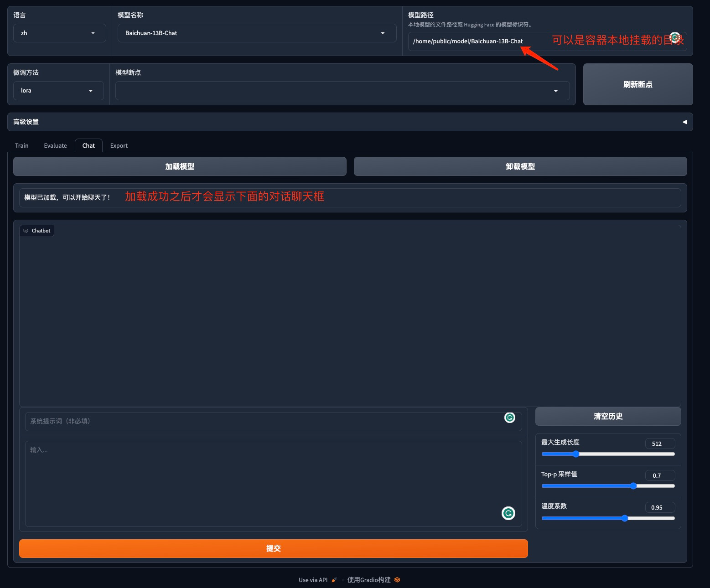
Task: Click the 系统提示词 system prompt input field
Action: click(264, 421)
